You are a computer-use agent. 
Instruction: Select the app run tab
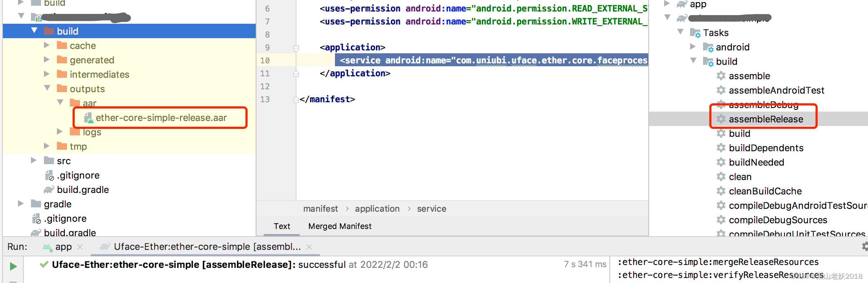click(63, 247)
